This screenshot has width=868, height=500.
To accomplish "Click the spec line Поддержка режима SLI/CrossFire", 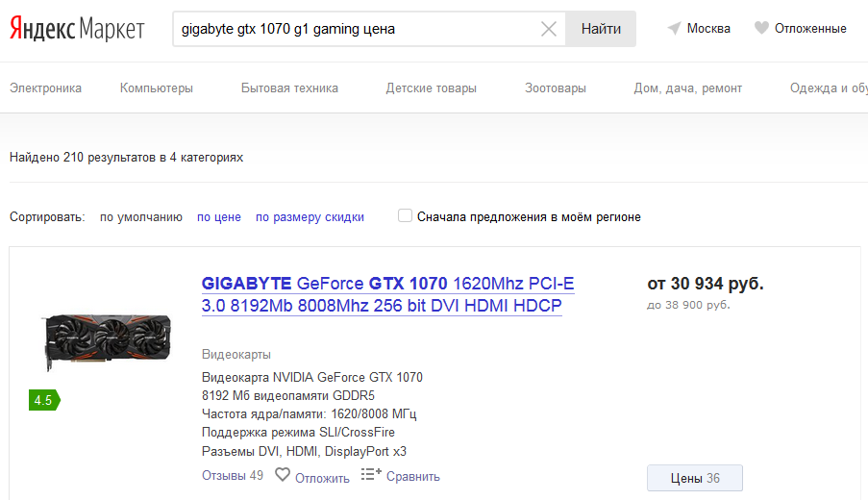I will pyautogui.click(x=298, y=432).
